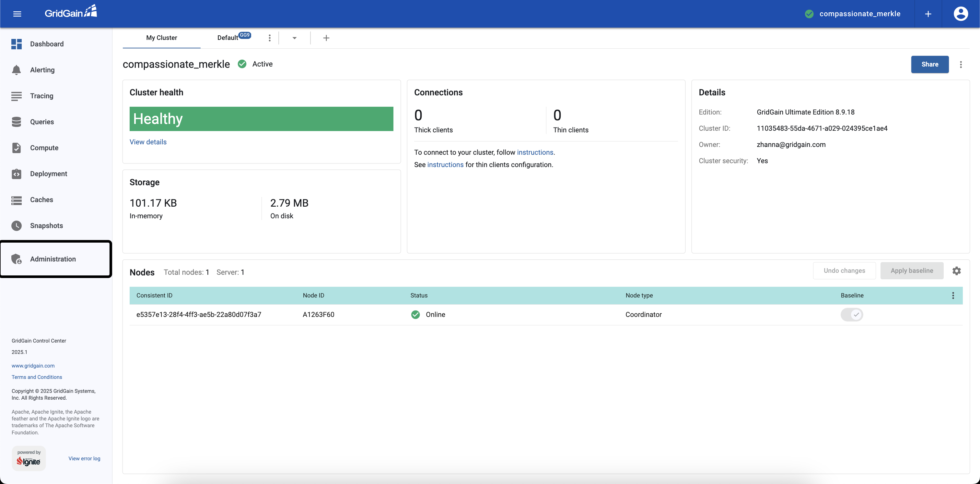Click the 2.79 MB on-disk value
The image size is (980, 484).
tap(289, 203)
